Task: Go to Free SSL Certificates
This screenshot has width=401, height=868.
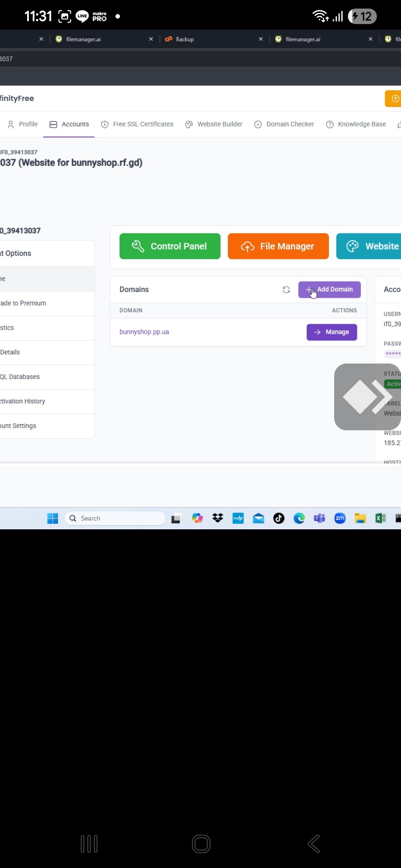Action: click(137, 124)
